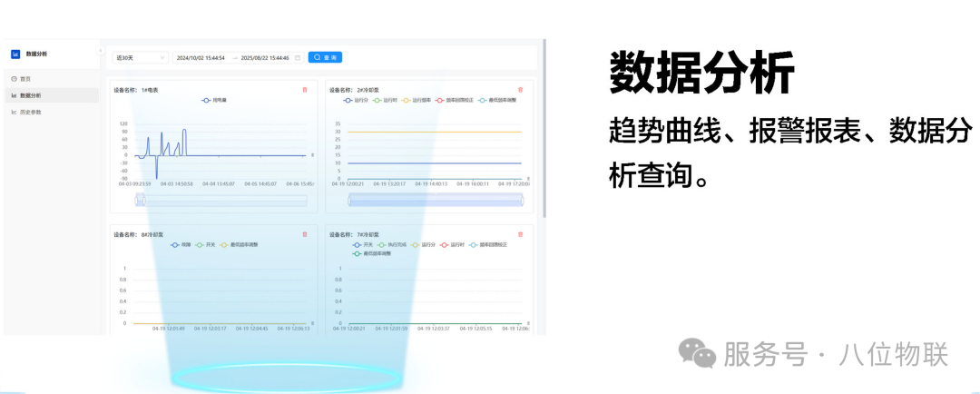980x394 pixels.
Task: Click axis label 04-19 13:20:17
Action: point(388,184)
